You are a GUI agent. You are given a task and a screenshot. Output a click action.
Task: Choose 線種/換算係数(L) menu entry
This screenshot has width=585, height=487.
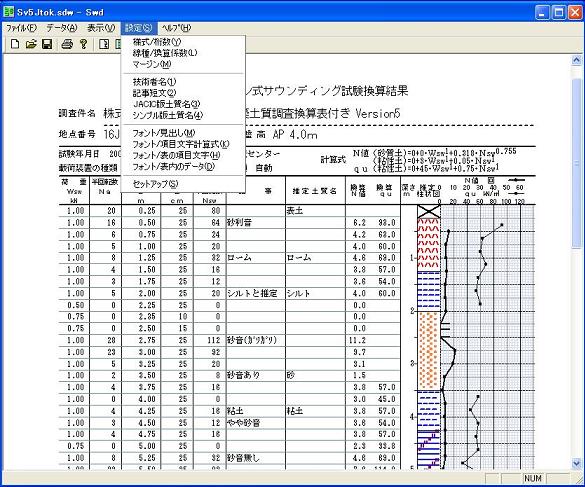click(x=165, y=53)
